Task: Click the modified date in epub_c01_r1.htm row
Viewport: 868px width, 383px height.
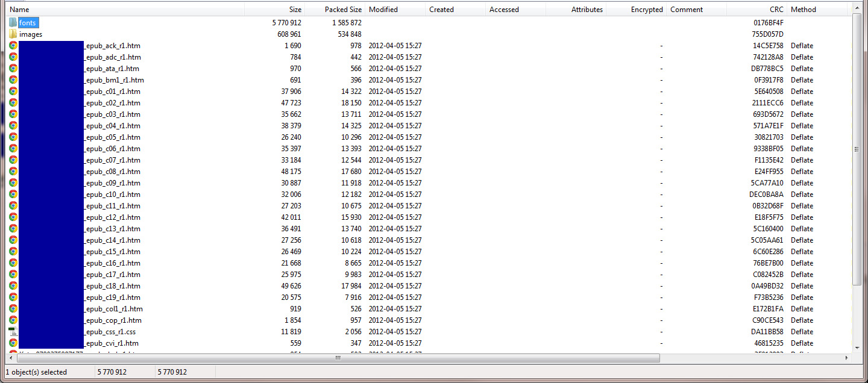Action: [x=395, y=91]
